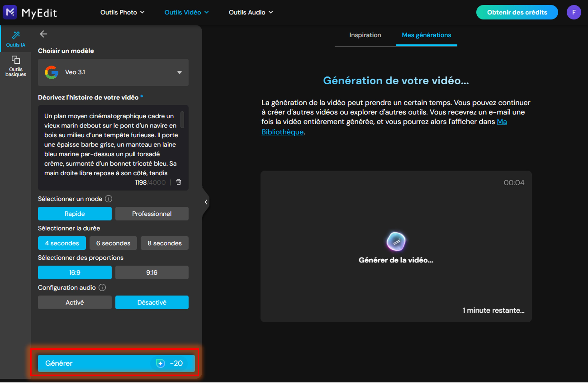Screen dimensions: 588x384
Task: Go back using the arrow icon
Action: (44, 34)
